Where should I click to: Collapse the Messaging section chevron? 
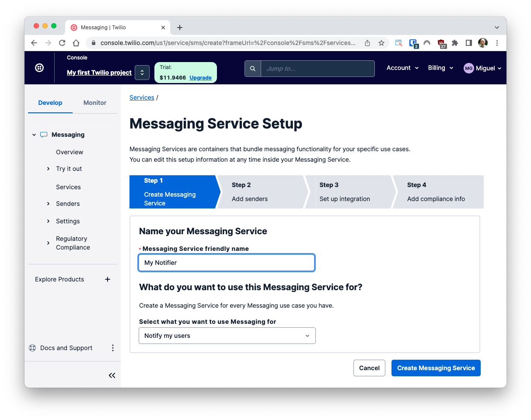[34, 135]
